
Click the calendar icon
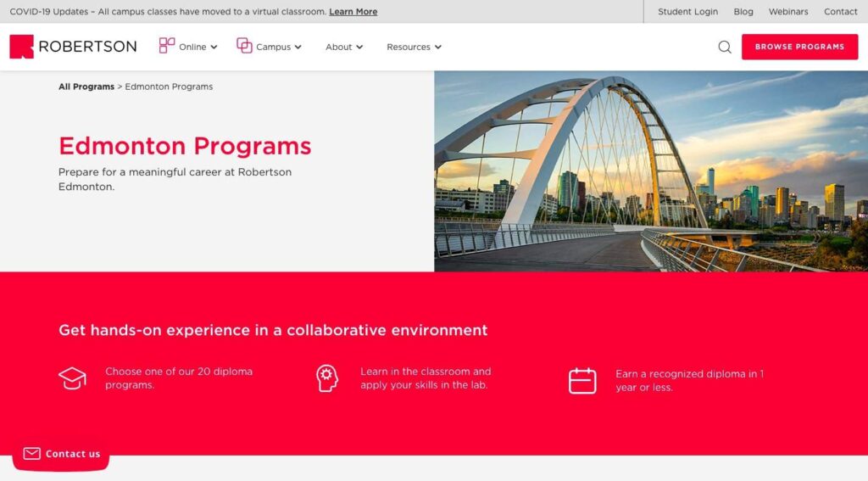pyautogui.click(x=582, y=381)
